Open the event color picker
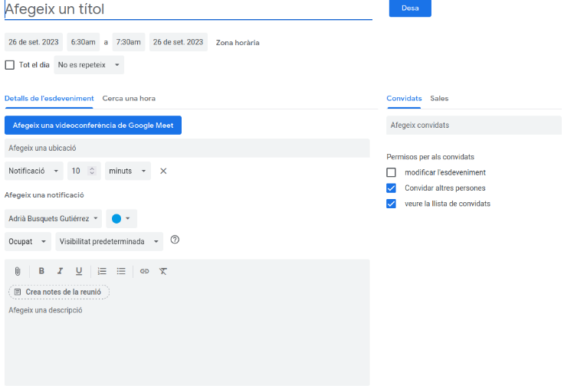574x392 pixels. point(122,218)
